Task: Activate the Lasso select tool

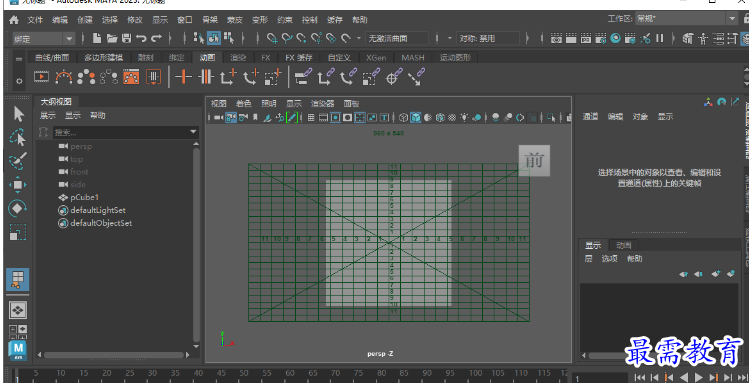Action: (x=18, y=138)
